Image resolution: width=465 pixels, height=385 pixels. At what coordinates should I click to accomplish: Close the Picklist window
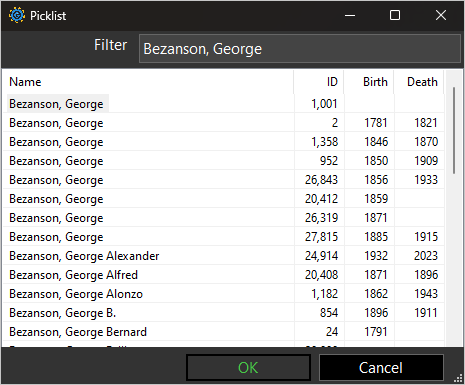point(441,15)
